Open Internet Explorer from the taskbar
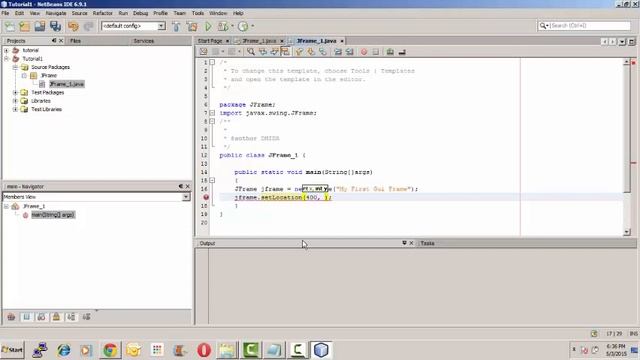Viewport: 640px width, 360px height. [x=63, y=350]
